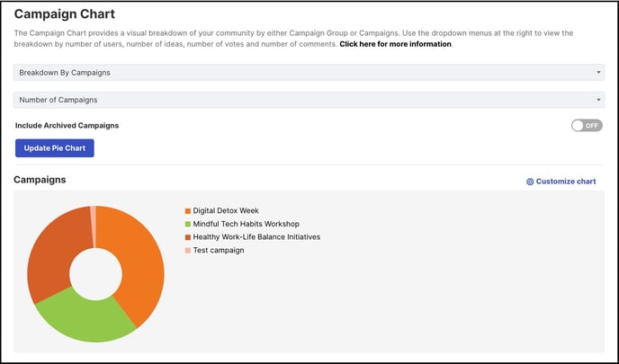The height and width of the screenshot is (364, 619).
Task: Click the Customize chart link text
Action: click(566, 182)
